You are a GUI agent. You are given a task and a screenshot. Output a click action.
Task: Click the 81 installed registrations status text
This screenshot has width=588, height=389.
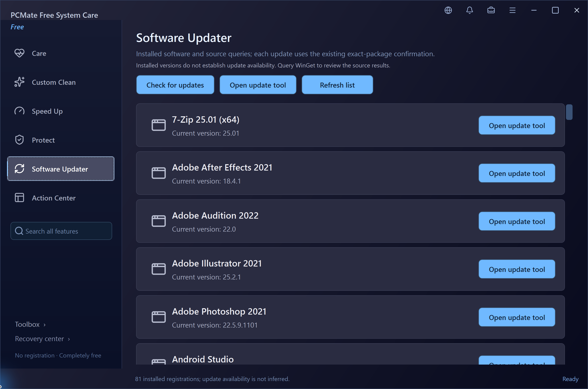click(212, 379)
